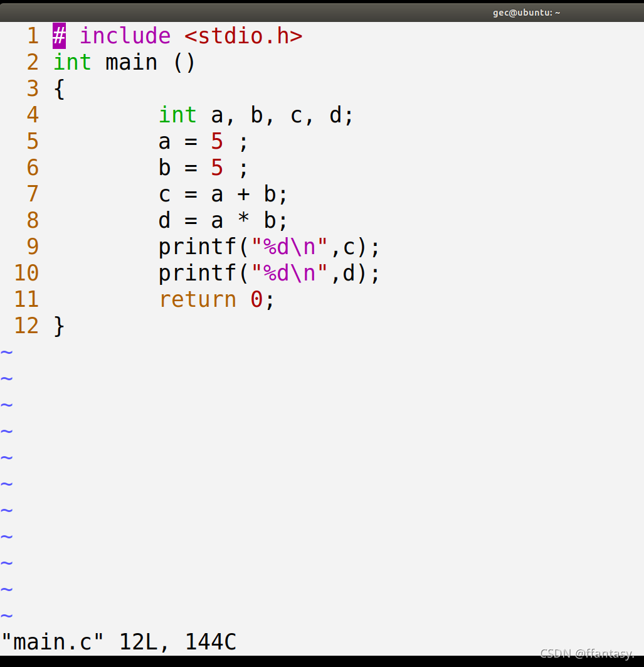
Task: Click line number 7 in the gutter
Action: coord(33,194)
